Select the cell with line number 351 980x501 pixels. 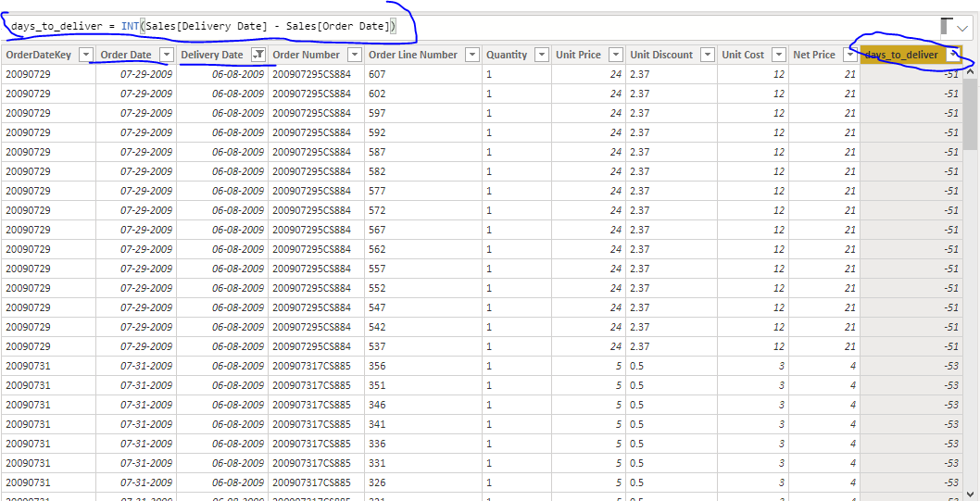pos(423,385)
